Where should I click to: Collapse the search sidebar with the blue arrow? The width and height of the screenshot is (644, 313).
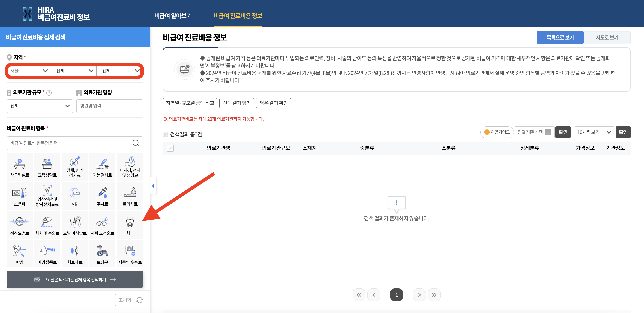(153, 186)
